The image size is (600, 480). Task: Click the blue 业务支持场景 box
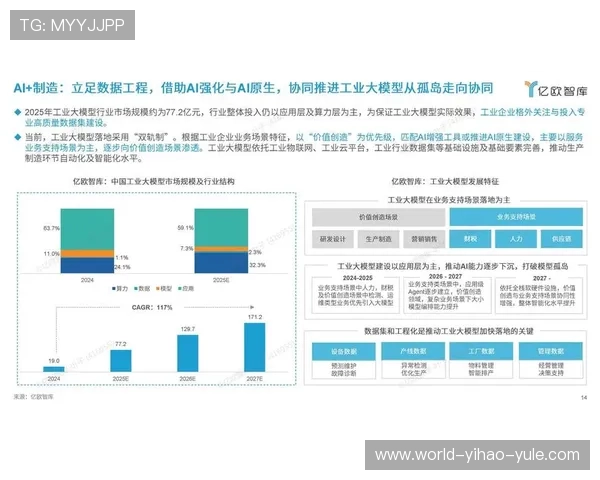(516, 217)
